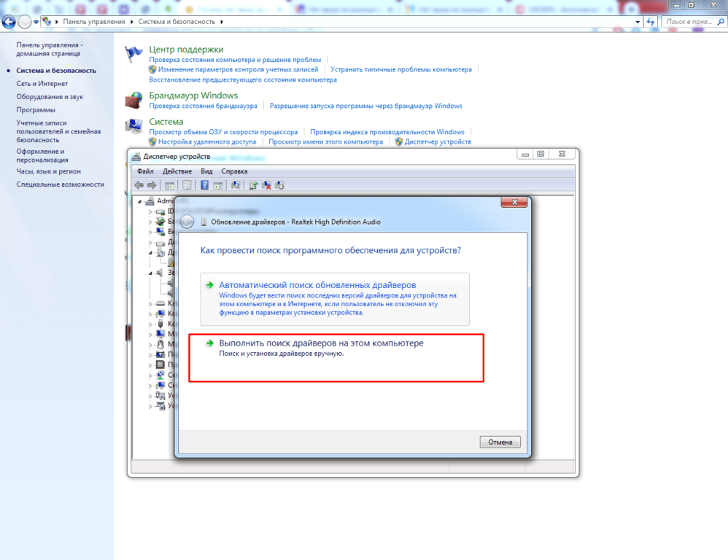Click the Windows Firewall brick wall icon
This screenshot has height=560, width=728.
click(x=133, y=100)
